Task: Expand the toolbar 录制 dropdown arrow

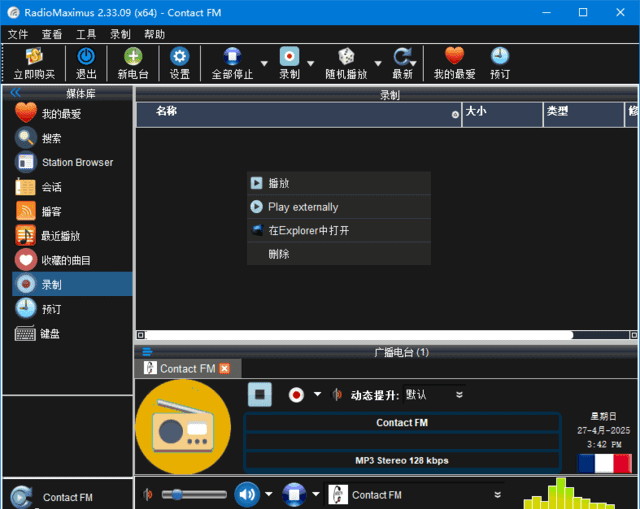Action: point(311,63)
